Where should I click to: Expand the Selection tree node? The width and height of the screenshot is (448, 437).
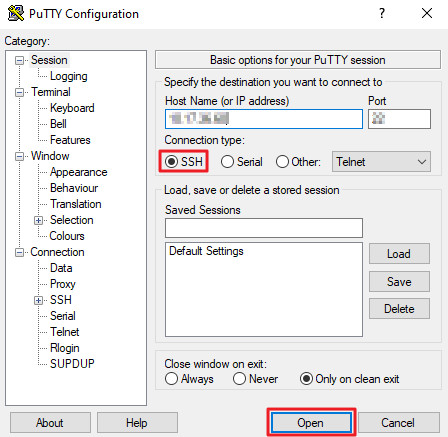click(38, 220)
